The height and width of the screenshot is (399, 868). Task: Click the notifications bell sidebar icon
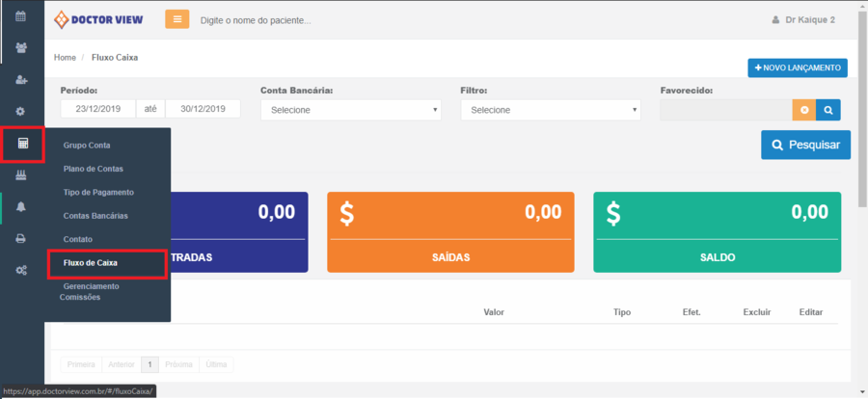click(x=21, y=207)
